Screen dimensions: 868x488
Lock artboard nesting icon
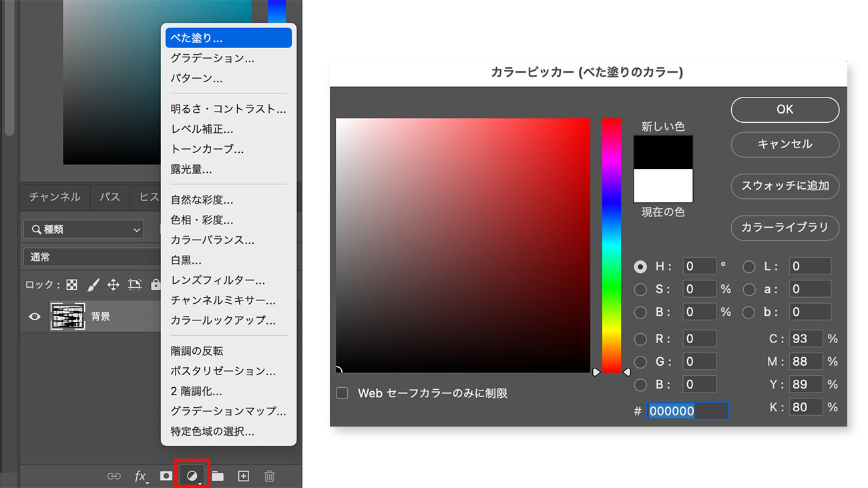tap(135, 285)
